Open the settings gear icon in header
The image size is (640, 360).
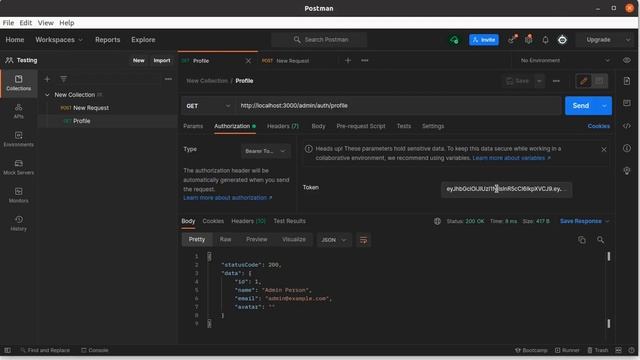click(529, 40)
